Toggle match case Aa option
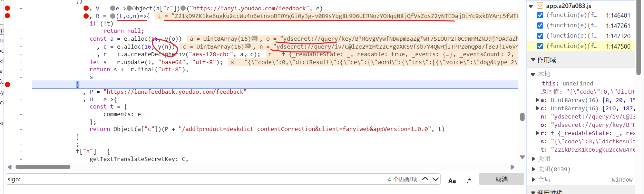Viewport: 644px width, 194px height. point(452,181)
